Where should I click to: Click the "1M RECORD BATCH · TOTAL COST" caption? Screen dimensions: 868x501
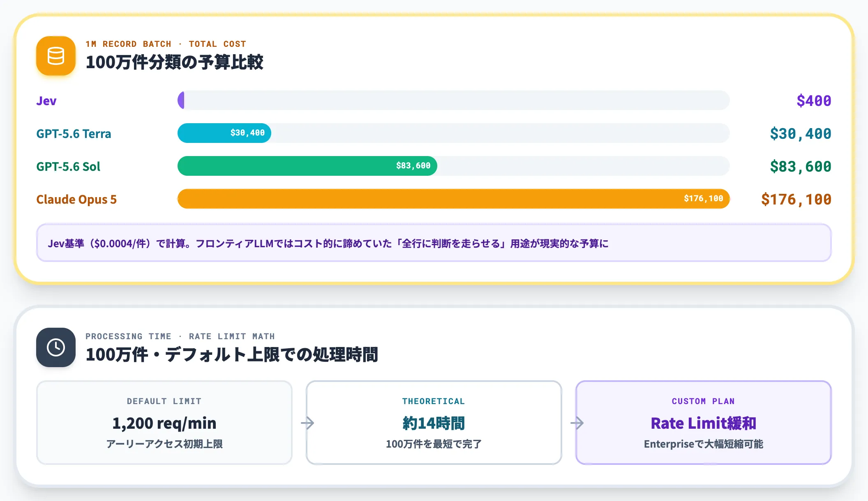[x=166, y=44]
